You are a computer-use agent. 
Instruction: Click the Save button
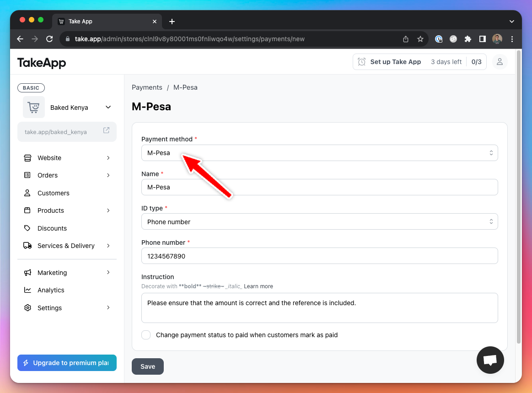click(x=148, y=366)
